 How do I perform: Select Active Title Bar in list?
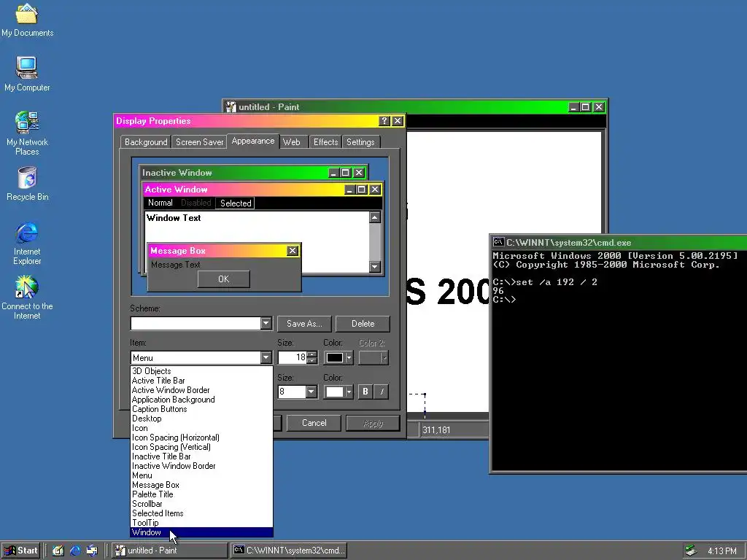(201, 381)
